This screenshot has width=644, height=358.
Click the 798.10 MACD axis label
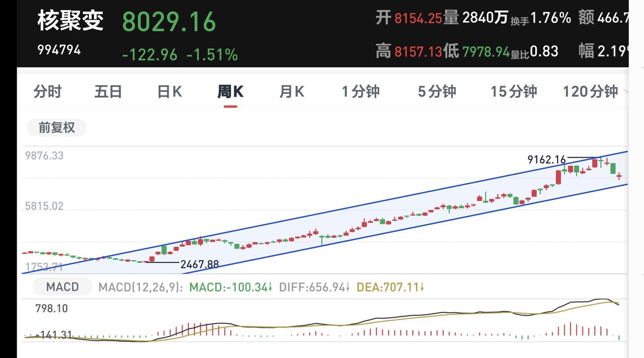tap(51, 308)
